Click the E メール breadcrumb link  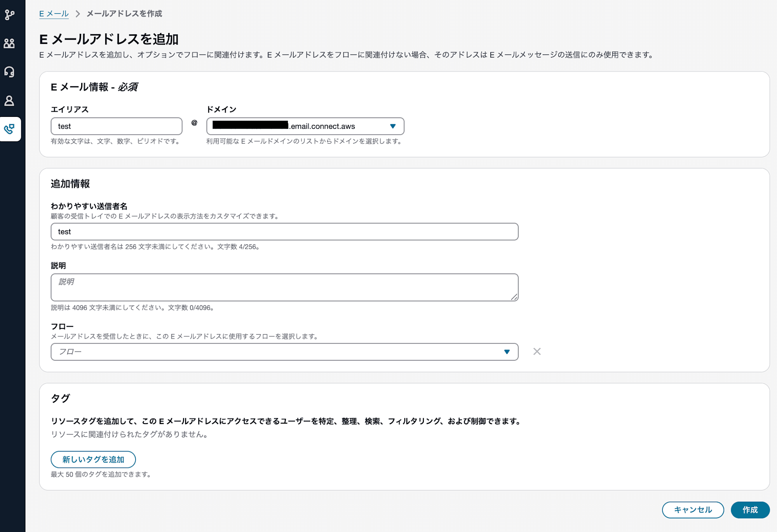tap(54, 14)
